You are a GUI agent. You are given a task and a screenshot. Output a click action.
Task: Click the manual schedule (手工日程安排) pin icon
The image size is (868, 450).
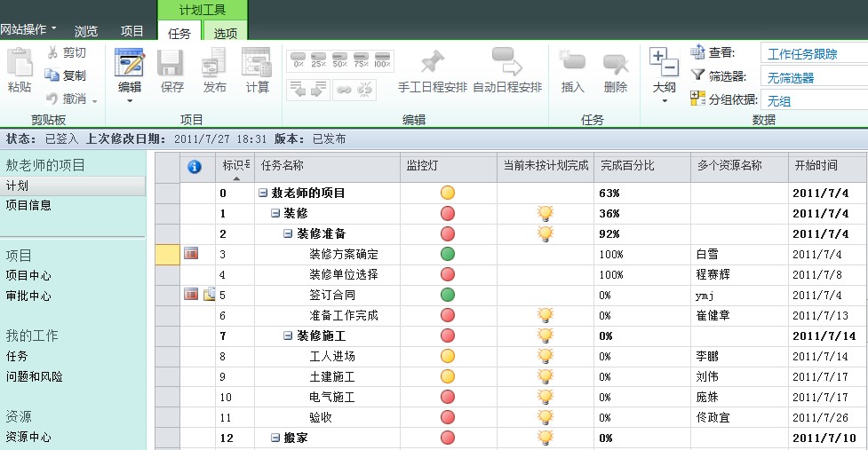click(x=432, y=63)
